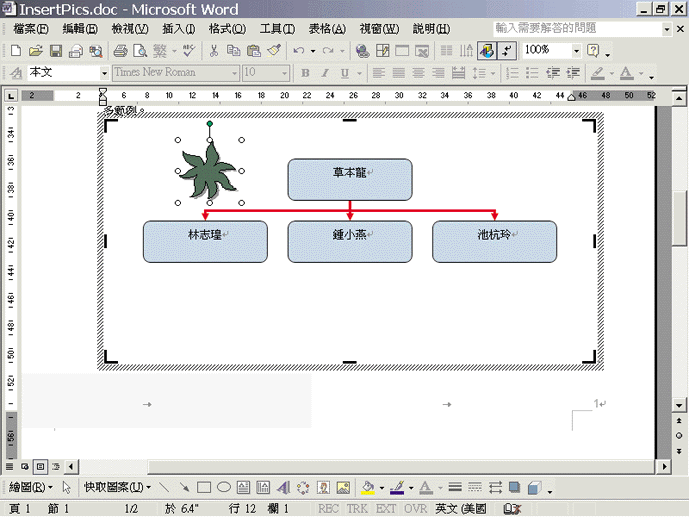This screenshot has height=517, width=689.
Task: Expand the Fill Color dropdown arrow
Action: tap(381, 488)
